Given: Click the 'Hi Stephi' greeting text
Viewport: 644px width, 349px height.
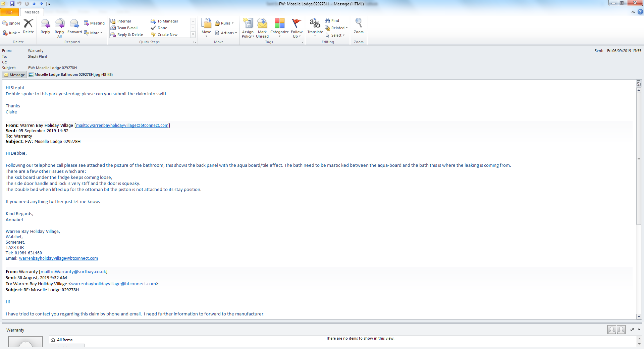Looking at the screenshot, I should pos(15,88).
